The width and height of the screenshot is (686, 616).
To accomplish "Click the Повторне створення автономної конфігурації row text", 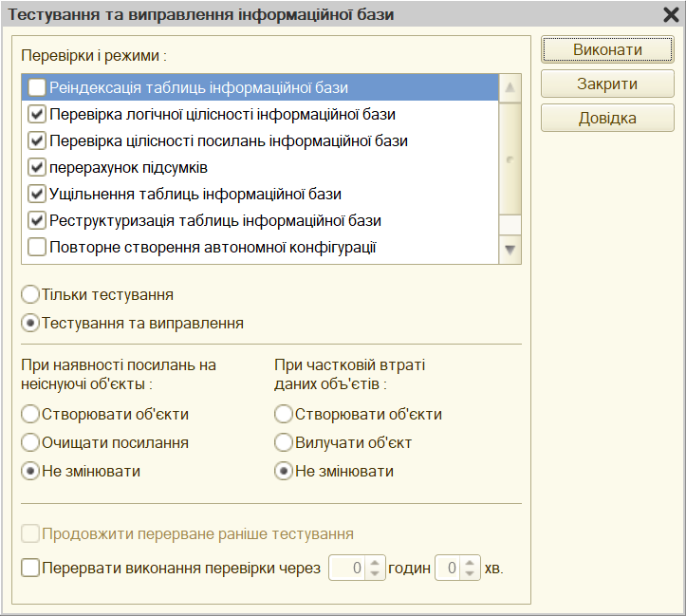I will [x=213, y=247].
